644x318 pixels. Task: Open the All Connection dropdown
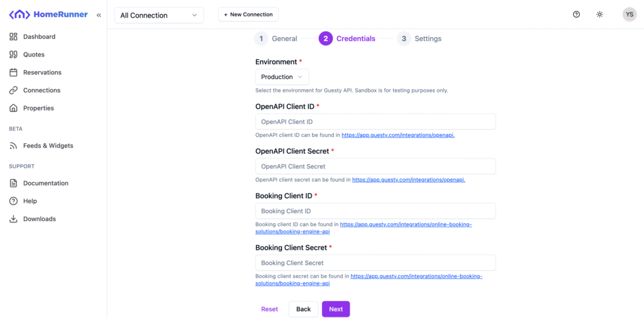click(x=159, y=15)
